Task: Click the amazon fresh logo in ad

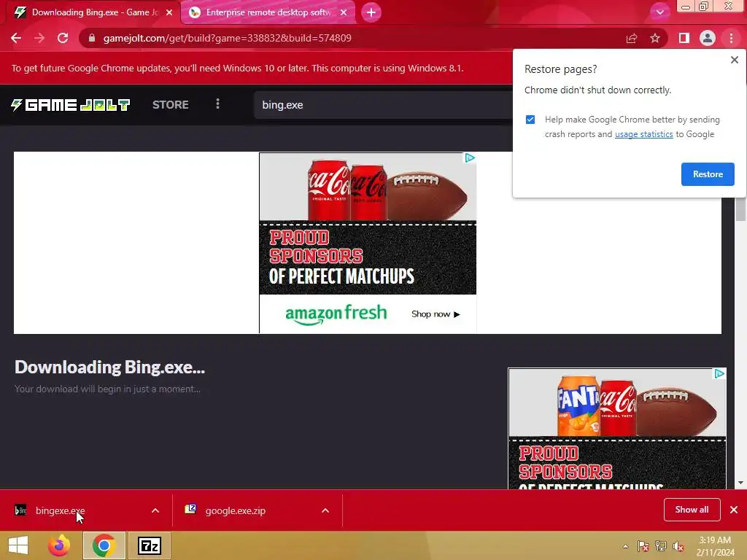Action: [336, 314]
